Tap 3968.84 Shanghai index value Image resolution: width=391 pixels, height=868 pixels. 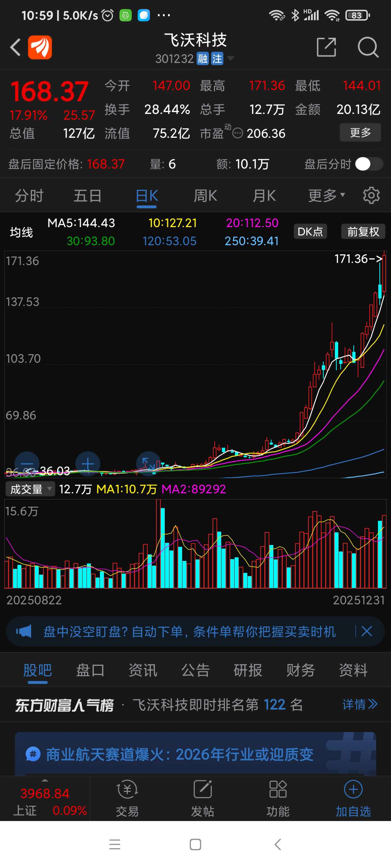click(x=45, y=793)
